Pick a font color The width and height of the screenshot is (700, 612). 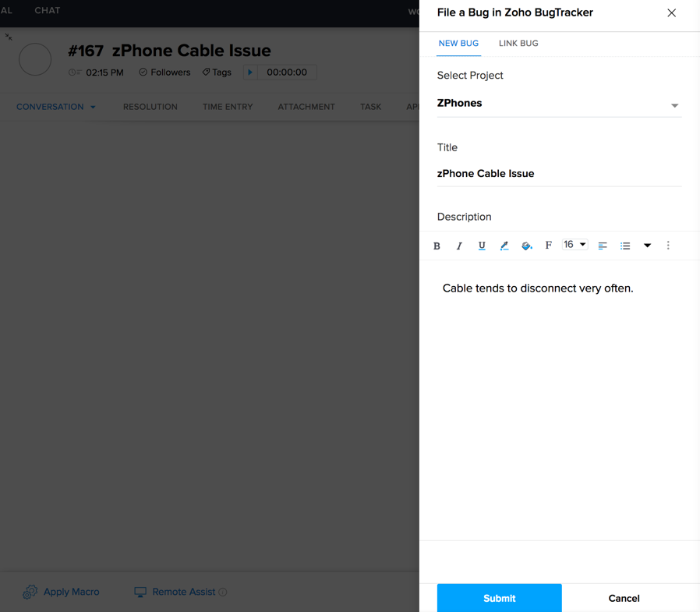click(x=504, y=246)
